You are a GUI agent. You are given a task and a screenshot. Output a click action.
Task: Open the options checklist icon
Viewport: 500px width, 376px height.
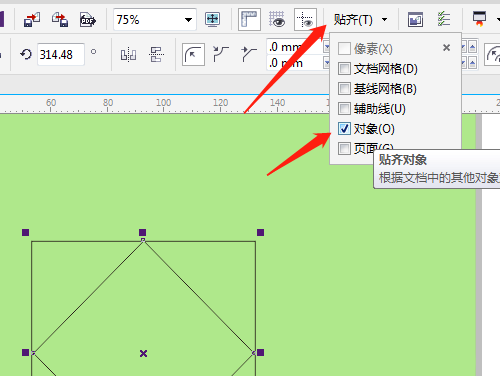[444, 19]
